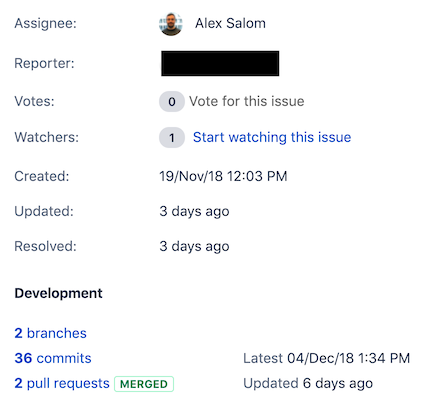Click the Watchers field label
This screenshot has height=403, width=425.
[x=46, y=137]
